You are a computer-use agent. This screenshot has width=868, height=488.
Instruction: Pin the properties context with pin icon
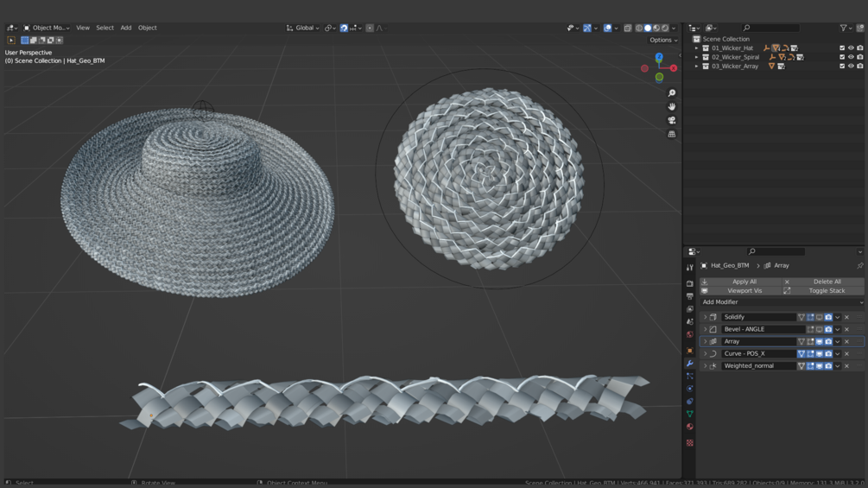point(859,265)
